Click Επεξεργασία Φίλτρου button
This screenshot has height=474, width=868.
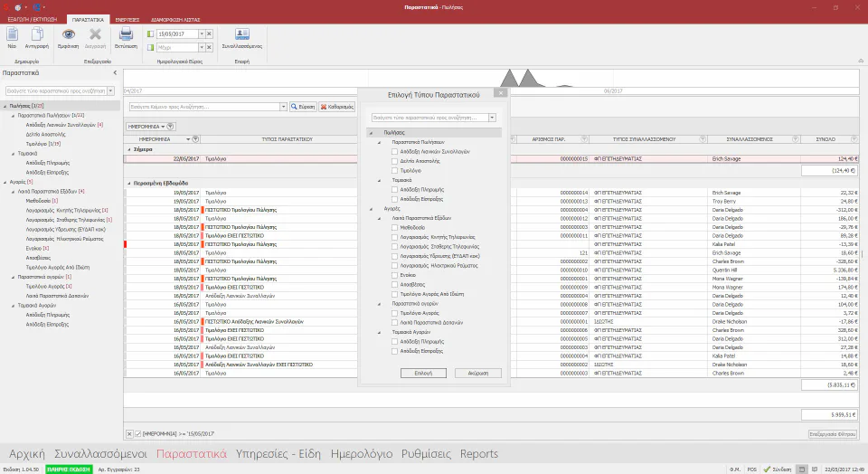coord(833,434)
